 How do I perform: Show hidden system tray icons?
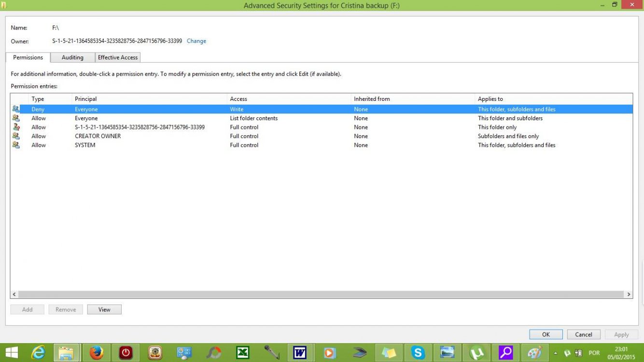(x=555, y=353)
